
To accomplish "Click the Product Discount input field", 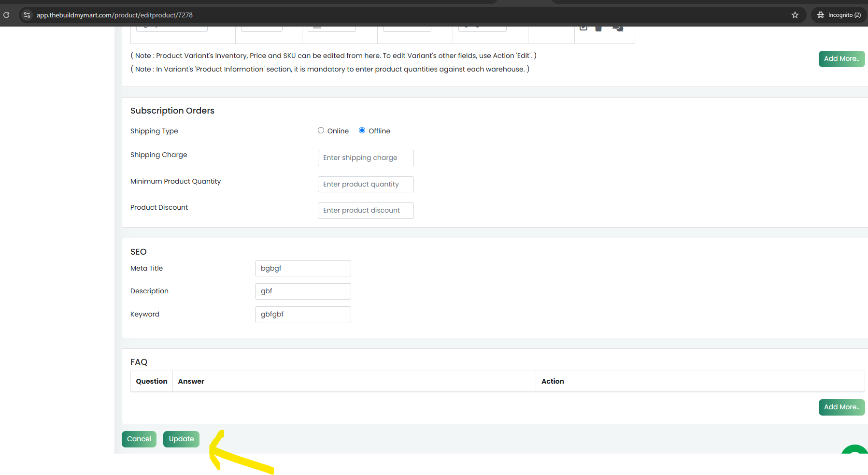I will (x=366, y=211).
